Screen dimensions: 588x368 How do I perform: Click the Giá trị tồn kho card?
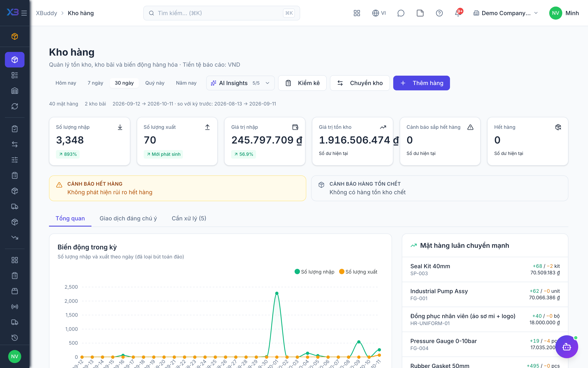[353, 141]
